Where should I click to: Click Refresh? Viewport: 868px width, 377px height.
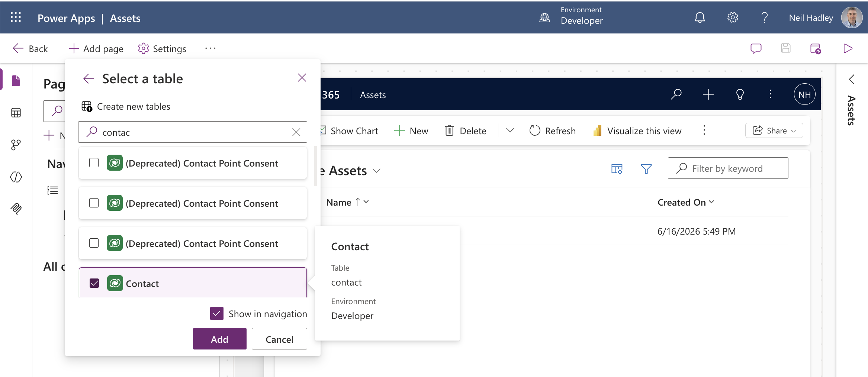point(552,130)
